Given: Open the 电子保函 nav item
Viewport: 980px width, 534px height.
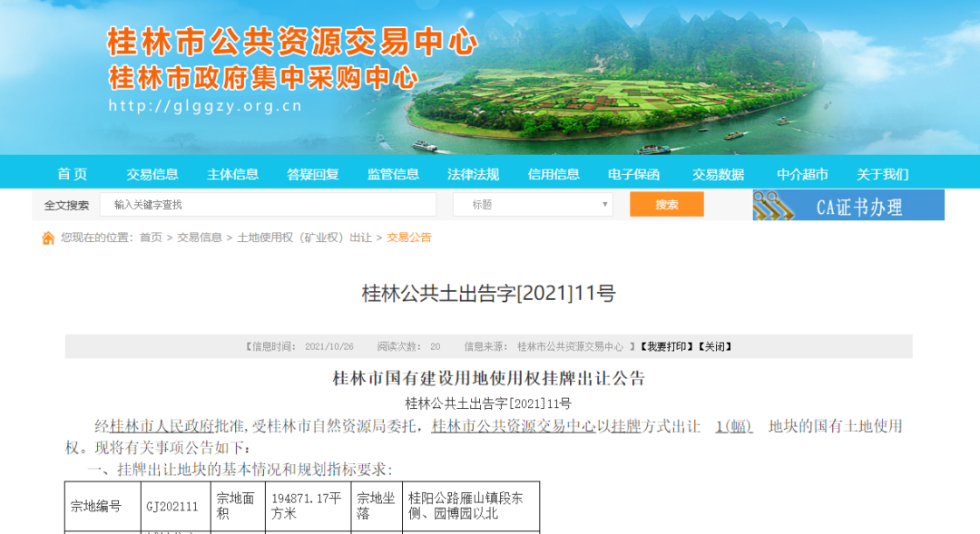Looking at the screenshot, I should pyautogui.click(x=633, y=174).
